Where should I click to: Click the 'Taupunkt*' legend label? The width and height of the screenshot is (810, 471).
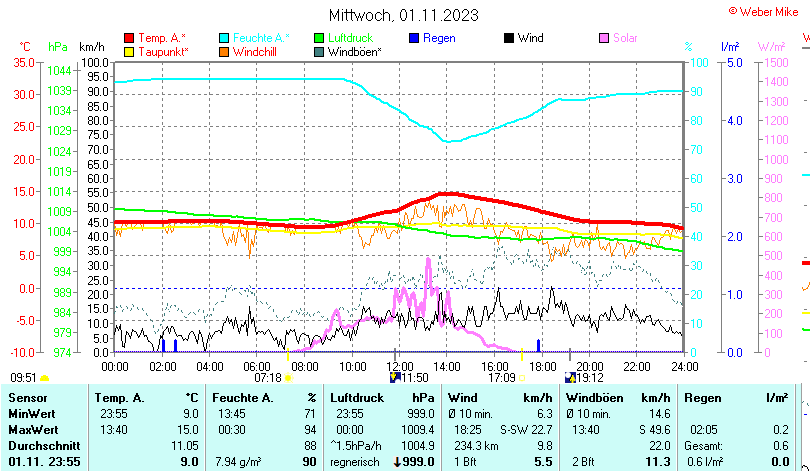click(x=163, y=52)
